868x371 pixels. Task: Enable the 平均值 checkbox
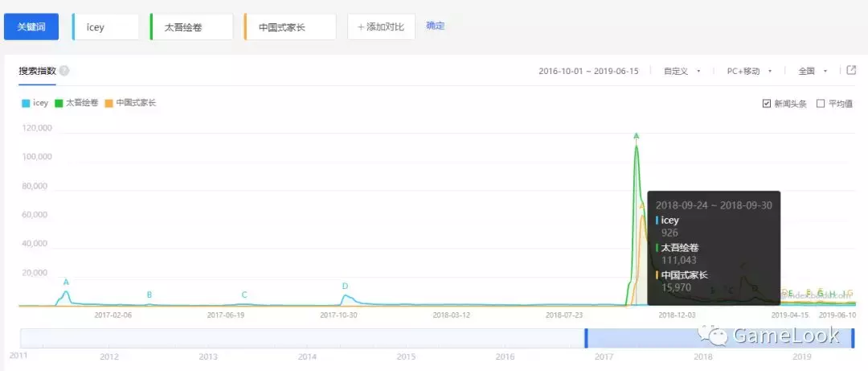(x=821, y=103)
